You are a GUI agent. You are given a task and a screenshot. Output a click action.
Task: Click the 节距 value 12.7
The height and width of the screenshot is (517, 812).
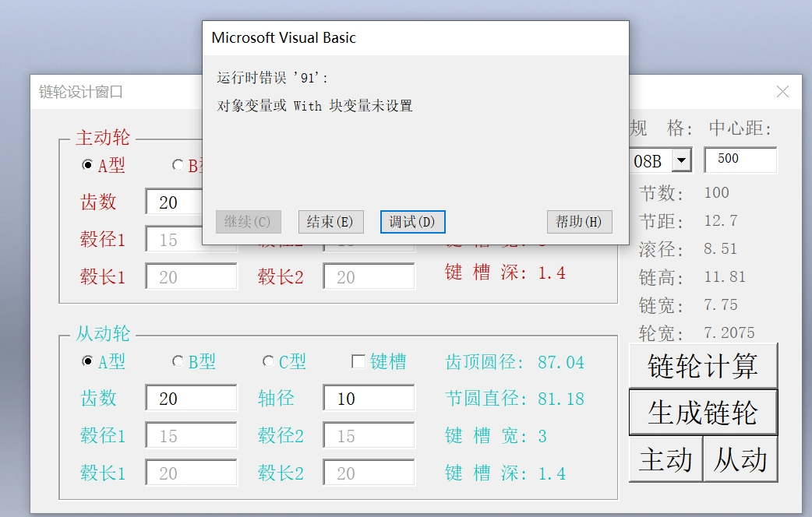(721, 221)
